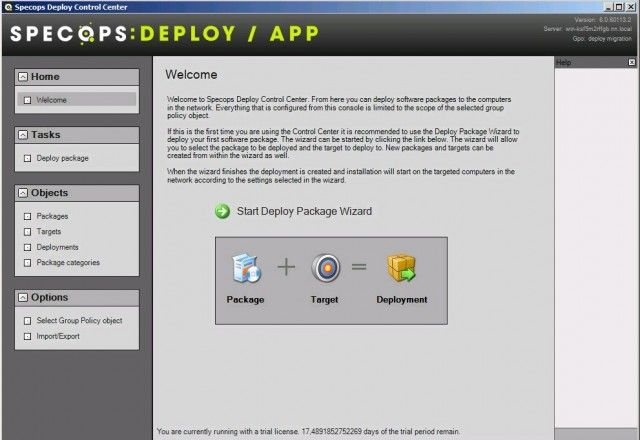Image resolution: width=640 pixels, height=440 pixels.
Task: Start Deploy Package Wizard link
Action: pos(304,211)
